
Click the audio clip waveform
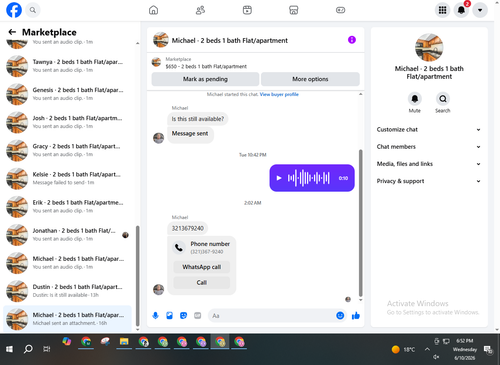(309, 178)
